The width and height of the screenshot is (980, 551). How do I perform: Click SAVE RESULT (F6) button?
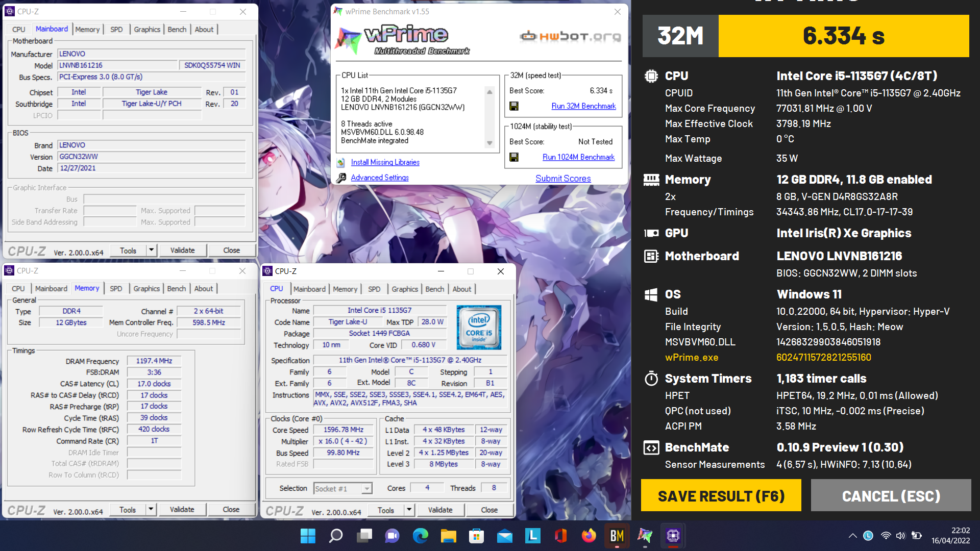[x=721, y=495]
